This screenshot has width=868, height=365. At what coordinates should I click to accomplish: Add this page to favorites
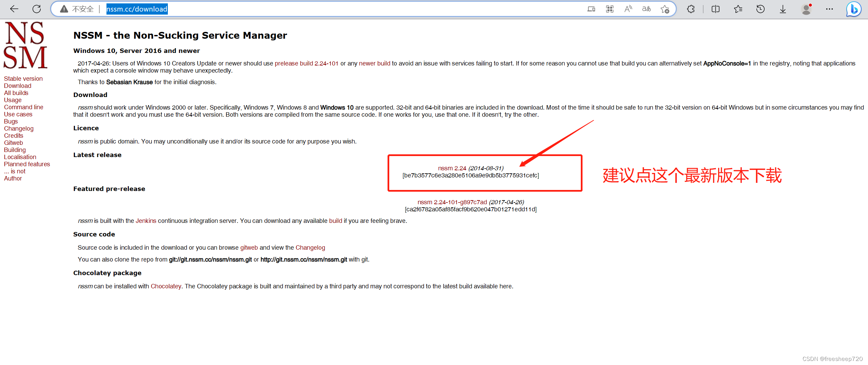(665, 9)
